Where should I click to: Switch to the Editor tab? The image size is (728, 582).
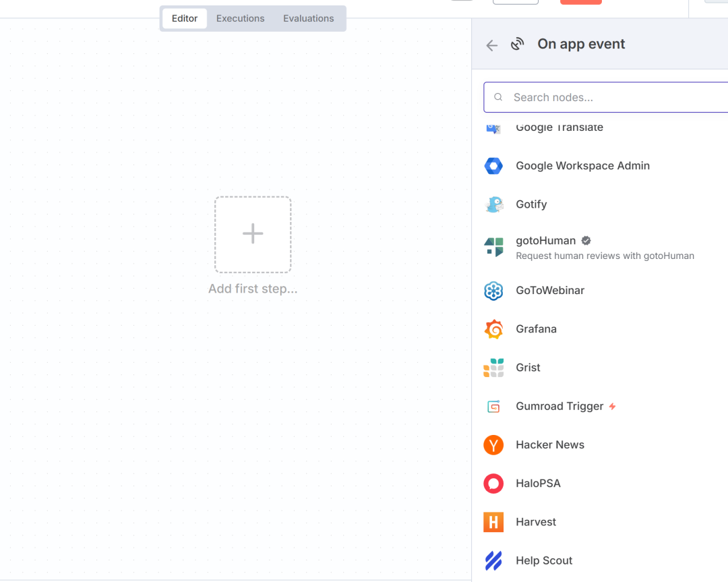[184, 19]
